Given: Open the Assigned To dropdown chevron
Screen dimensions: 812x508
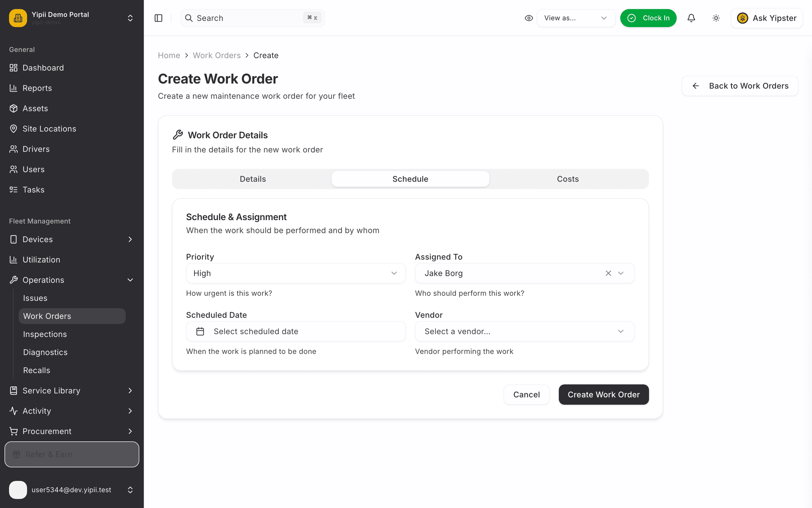Looking at the screenshot, I should pyautogui.click(x=621, y=273).
